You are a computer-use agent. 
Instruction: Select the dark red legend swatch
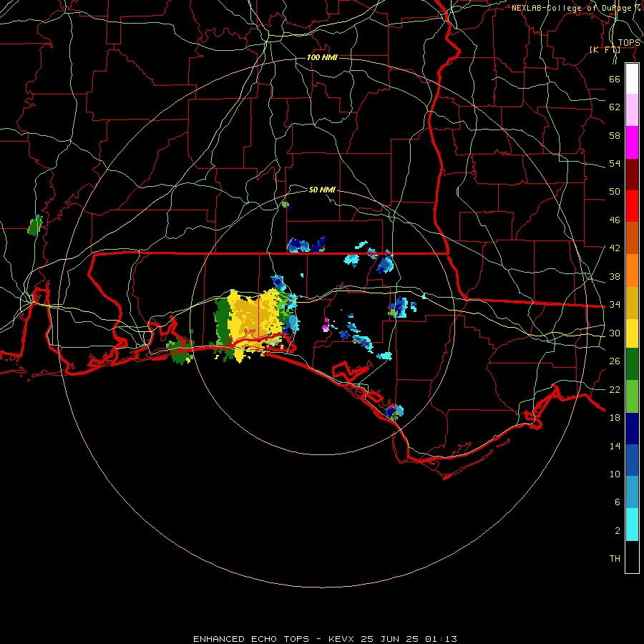pyautogui.click(x=632, y=174)
